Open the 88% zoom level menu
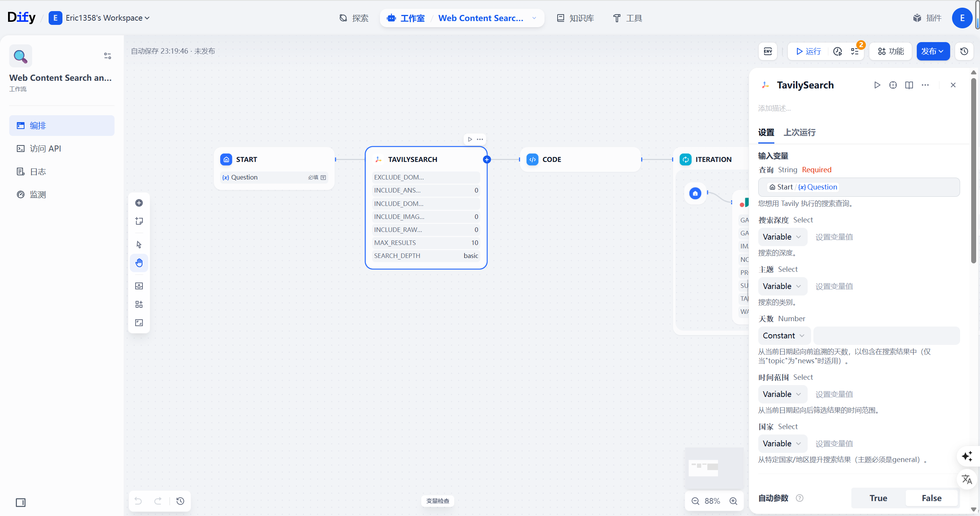Screen dimensions: 980x516 tap(712, 501)
